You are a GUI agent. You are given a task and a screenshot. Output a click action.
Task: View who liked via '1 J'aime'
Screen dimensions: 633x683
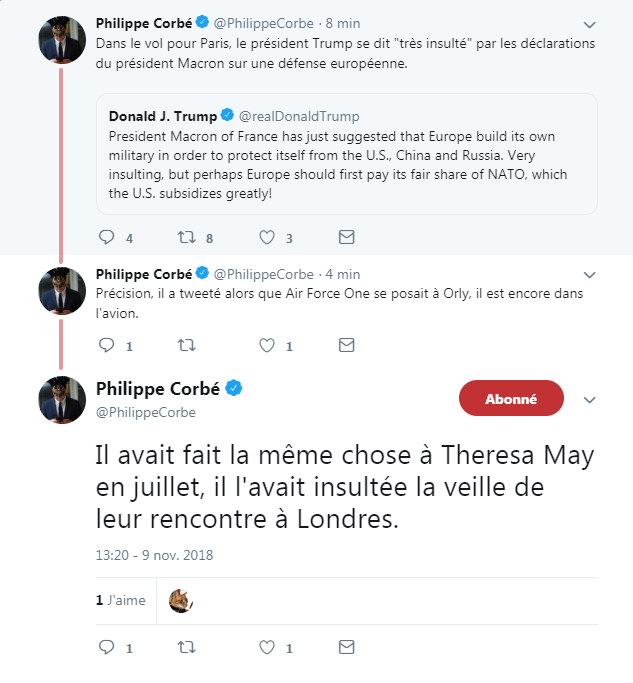(121, 601)
